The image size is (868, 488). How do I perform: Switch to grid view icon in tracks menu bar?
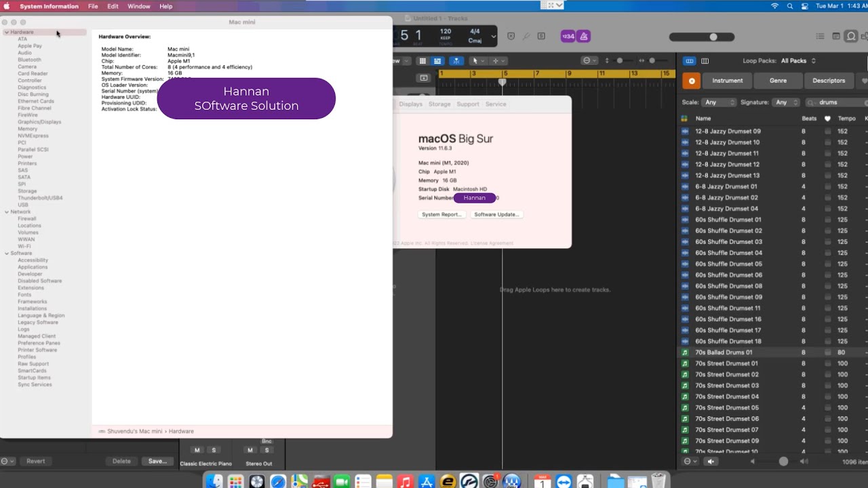(x=422, y=61)
